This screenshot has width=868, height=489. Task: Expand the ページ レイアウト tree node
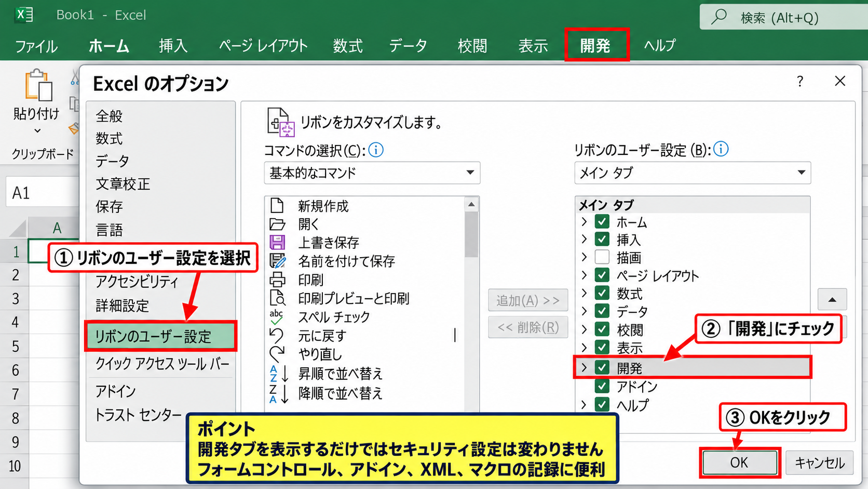585,275
